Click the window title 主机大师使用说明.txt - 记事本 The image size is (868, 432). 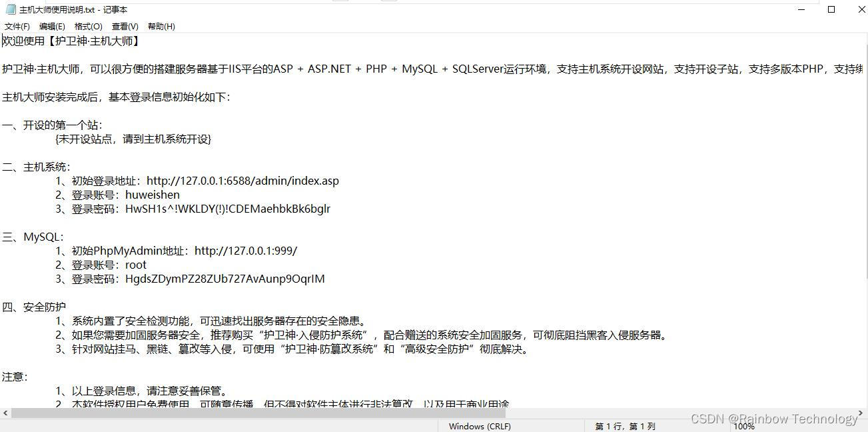(x=73, y=9)
